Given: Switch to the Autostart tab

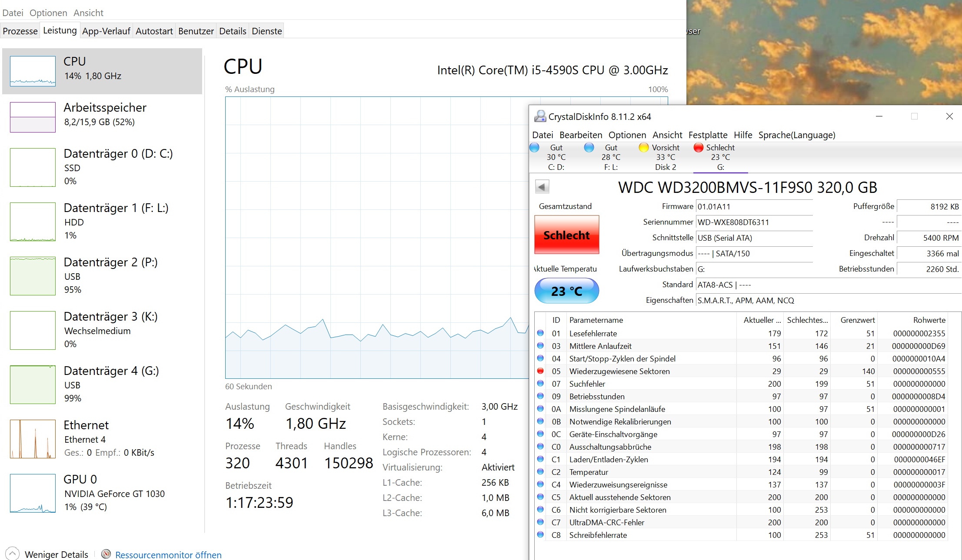Looking at the screenshot, I should [x=154, y=31].
